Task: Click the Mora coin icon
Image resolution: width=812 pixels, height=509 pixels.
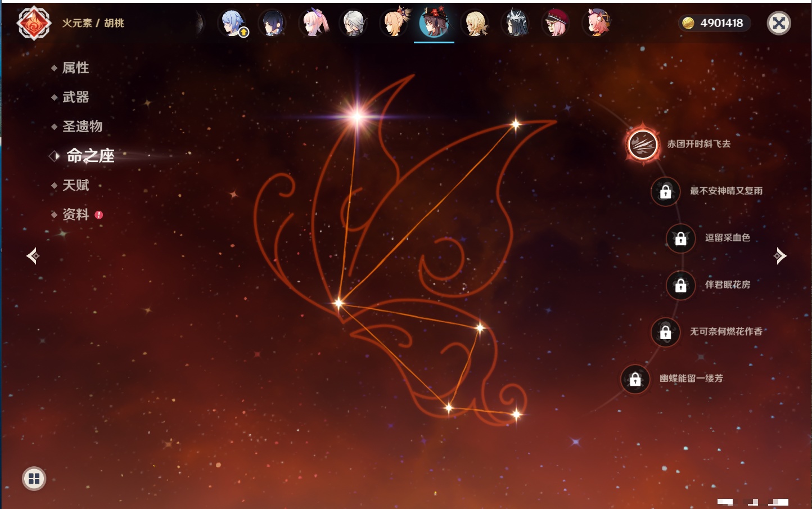Action: (x=688, y=23)
